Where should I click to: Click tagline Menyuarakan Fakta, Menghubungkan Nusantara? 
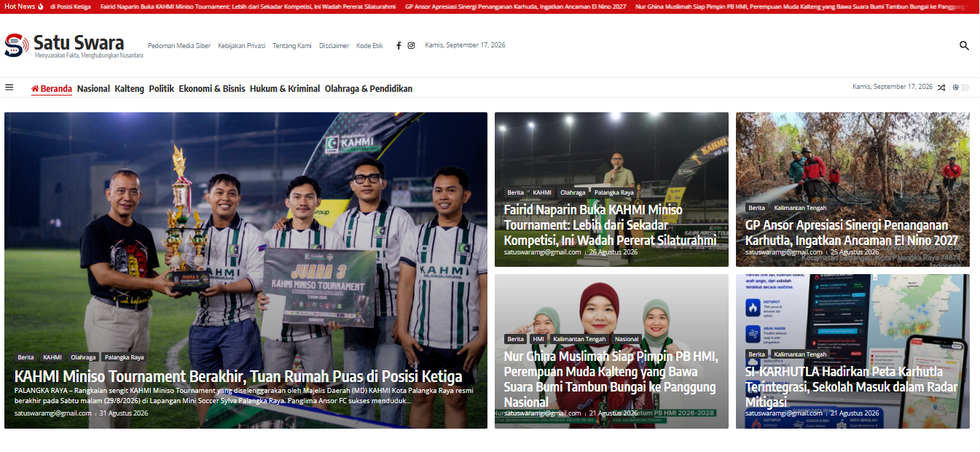coord(89,55)
